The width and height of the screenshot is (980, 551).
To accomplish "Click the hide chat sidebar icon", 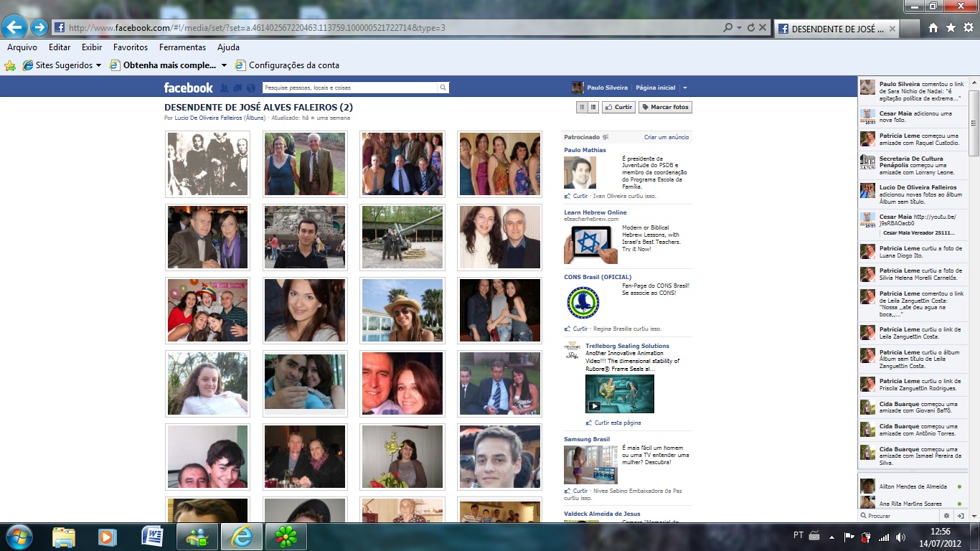I will pos(961,515).
